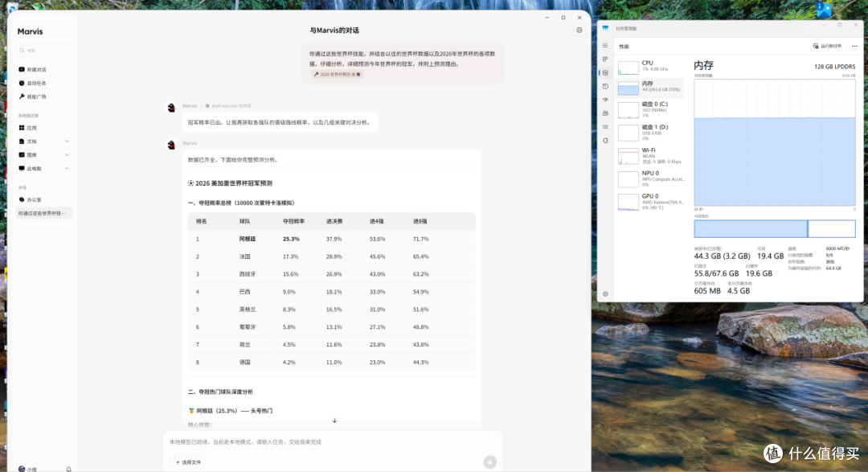Screen dimensions: 868x472
Task: Click the send arrow button
Action: [490, 462]
